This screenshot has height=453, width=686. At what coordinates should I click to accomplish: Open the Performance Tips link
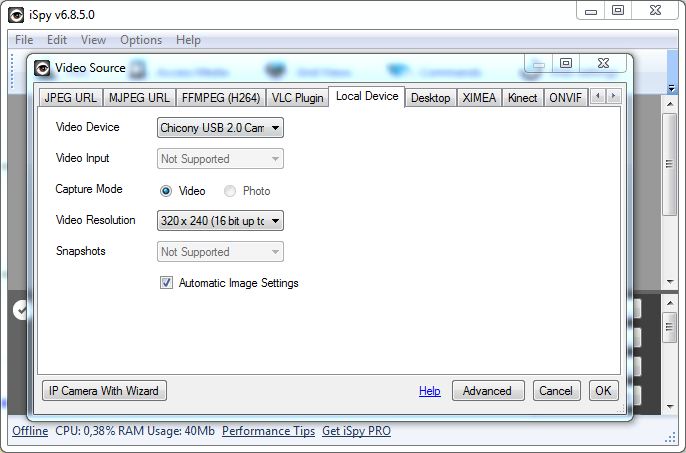coord(268,431)
